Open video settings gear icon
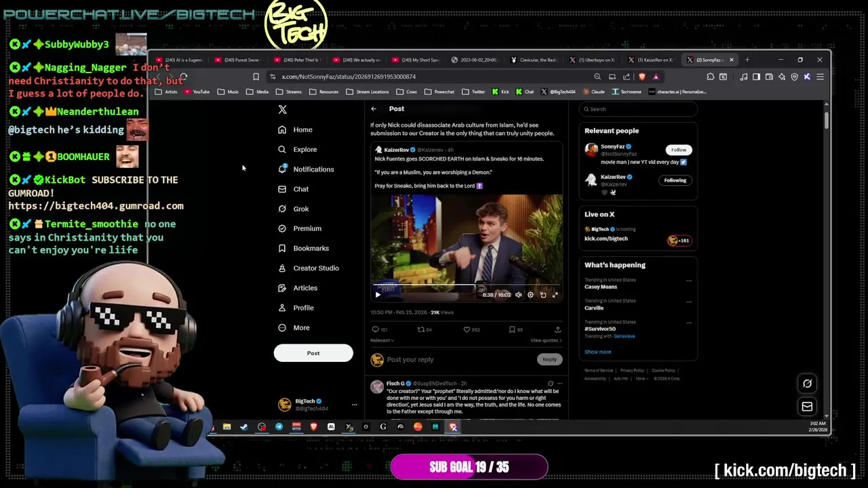Screen dimensions: 868x488 coord(531,295)
